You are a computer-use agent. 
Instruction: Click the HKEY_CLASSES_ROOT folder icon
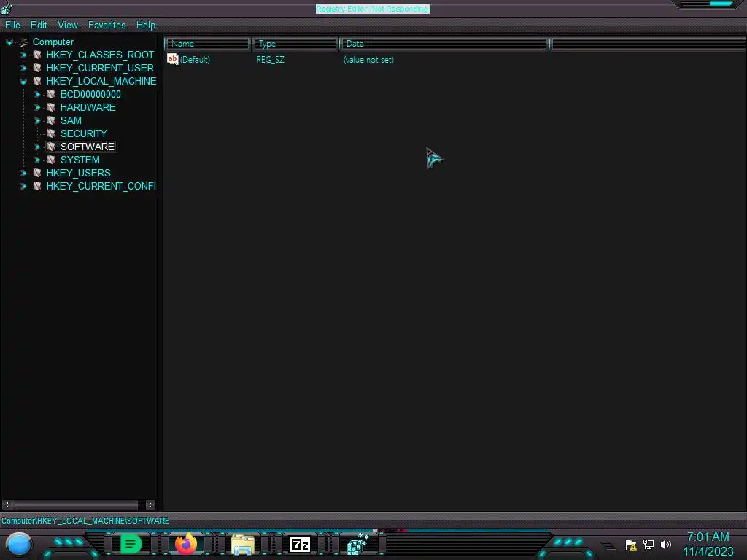36,55
